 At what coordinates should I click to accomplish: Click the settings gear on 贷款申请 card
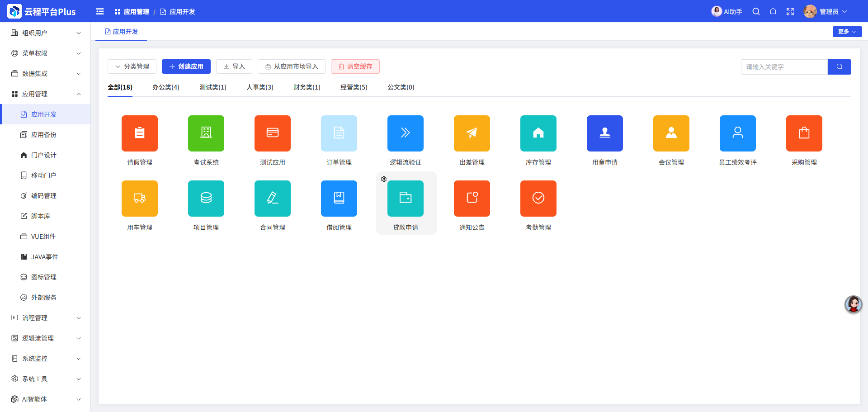tap(384, 179)
